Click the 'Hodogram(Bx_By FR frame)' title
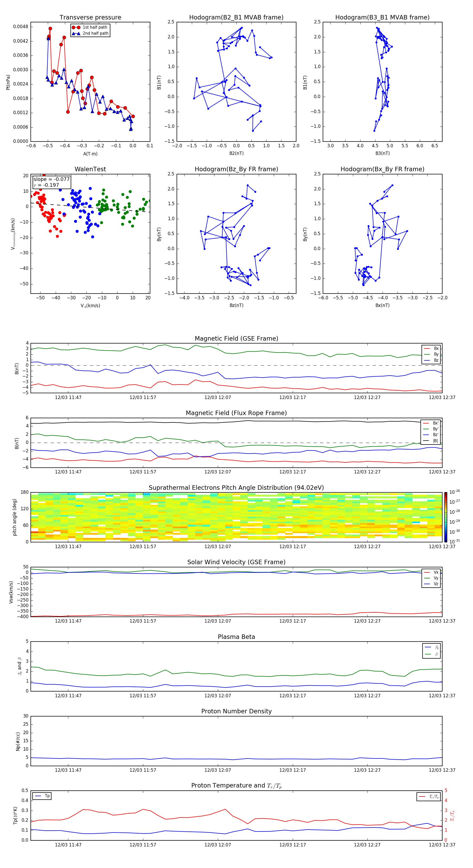The image size is (473, 868). (382, 169)
